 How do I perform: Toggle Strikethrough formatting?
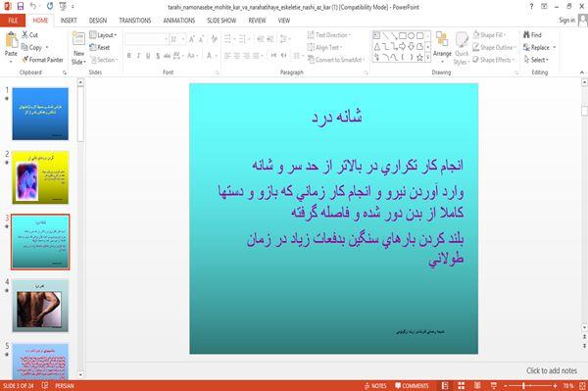click(167, 56)
